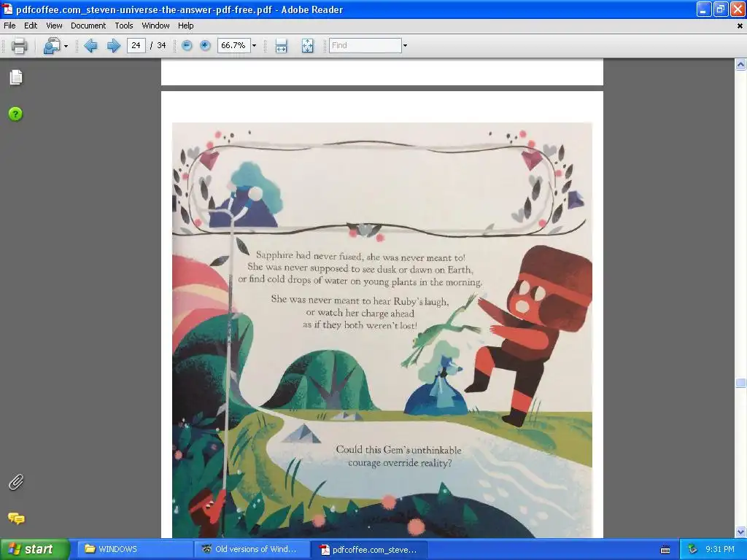Viewport: 747px width, 560px height.
Task: Open the collaborate/share toolbar icon
Action: pyautogui.click(x=52, y=46)
